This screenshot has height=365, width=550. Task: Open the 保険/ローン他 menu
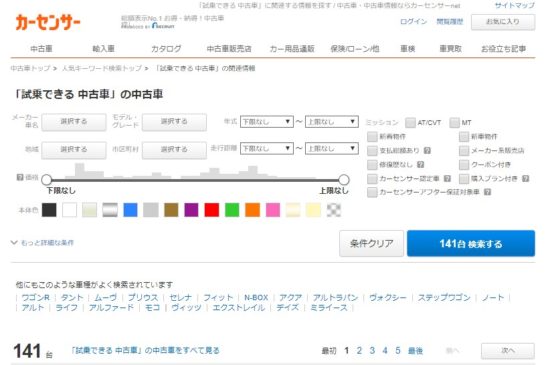click(355, 49)
